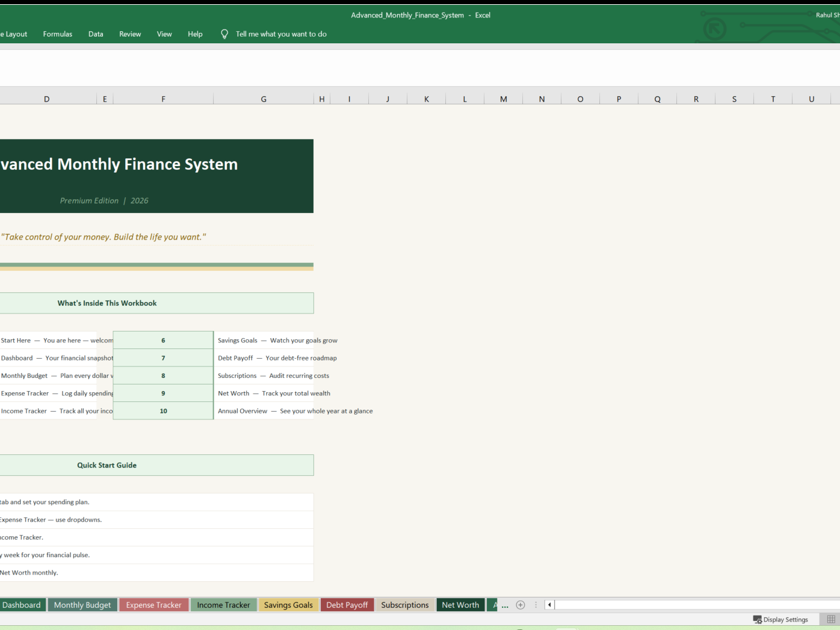Click Expense Tracker — Log daily spending cell
The width and height of the screenshot is (840, 630).
coord(48,393)
